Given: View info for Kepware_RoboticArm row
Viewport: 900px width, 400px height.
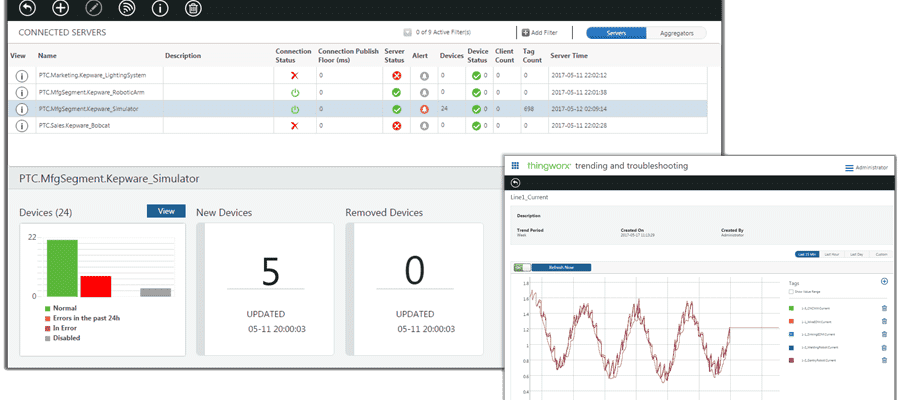Looking at the screenshot, I should pos(21,92).
